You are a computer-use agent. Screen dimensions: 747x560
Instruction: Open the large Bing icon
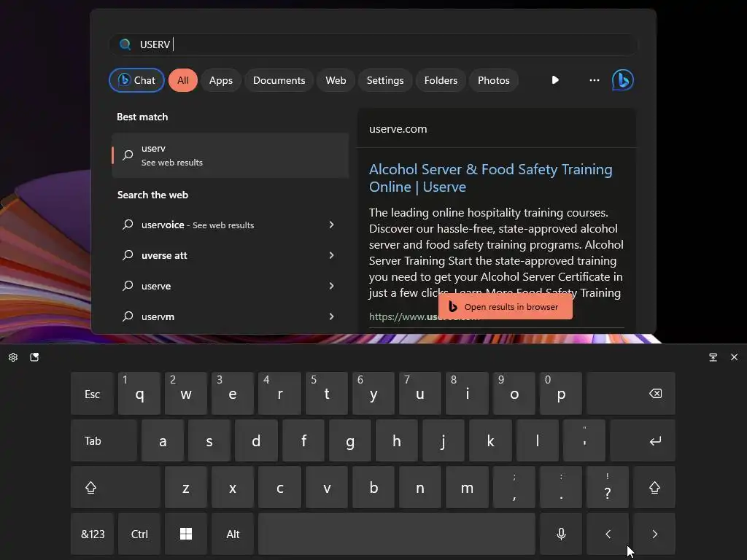623,80
